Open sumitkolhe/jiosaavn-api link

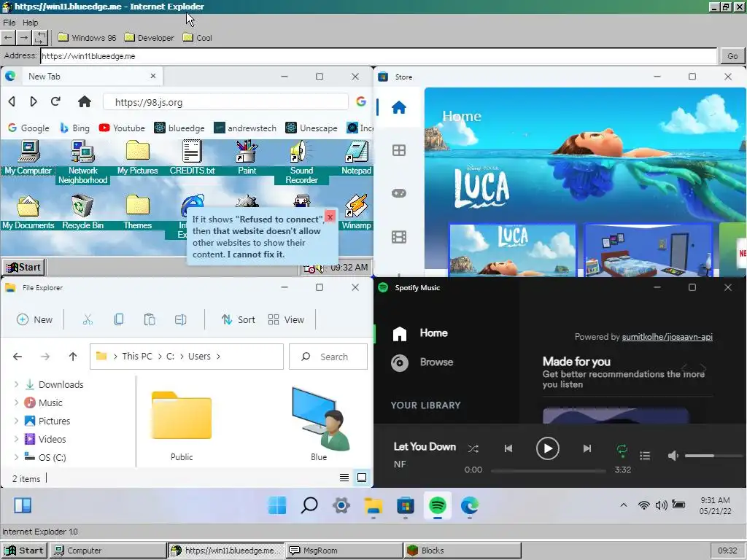667,337
